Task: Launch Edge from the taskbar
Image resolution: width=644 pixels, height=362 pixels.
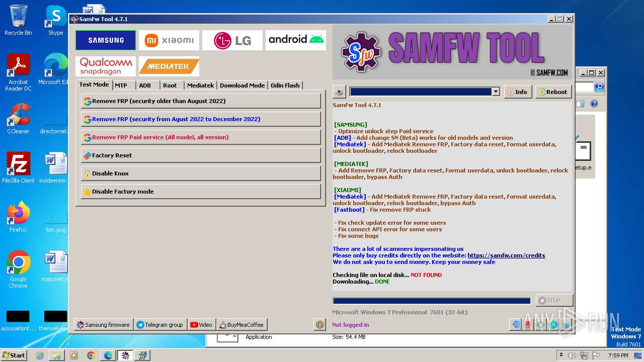Action: coord(108,355)
